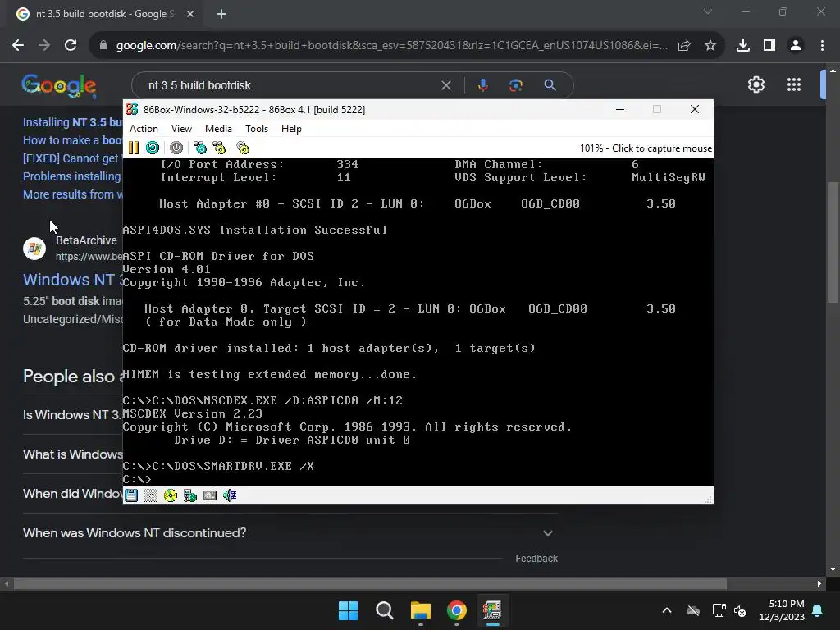Open Chrome downloads
The height and width of the screenshot is (630, 840).
click(742, 46)
